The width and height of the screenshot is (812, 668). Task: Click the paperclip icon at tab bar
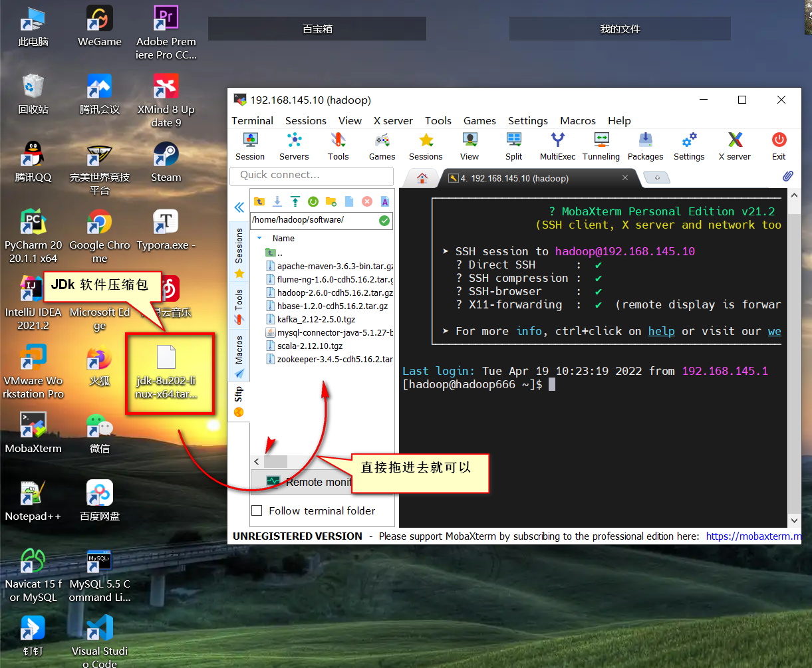pyautogui.click(x=787, y=176)
